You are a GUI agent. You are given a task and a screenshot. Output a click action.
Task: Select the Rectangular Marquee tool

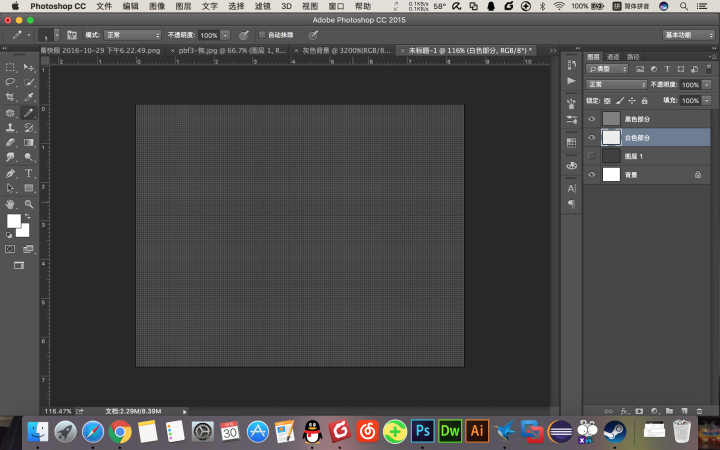pyautogui.click(x=10, y=68)
